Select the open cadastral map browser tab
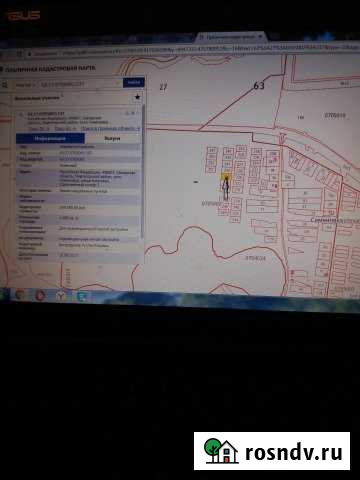This screenshot has width=360, height=480. coord(230,37)
